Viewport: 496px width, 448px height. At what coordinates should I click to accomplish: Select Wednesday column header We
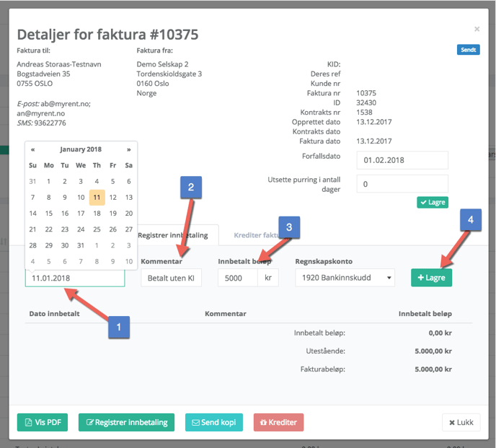pos(81,165)
